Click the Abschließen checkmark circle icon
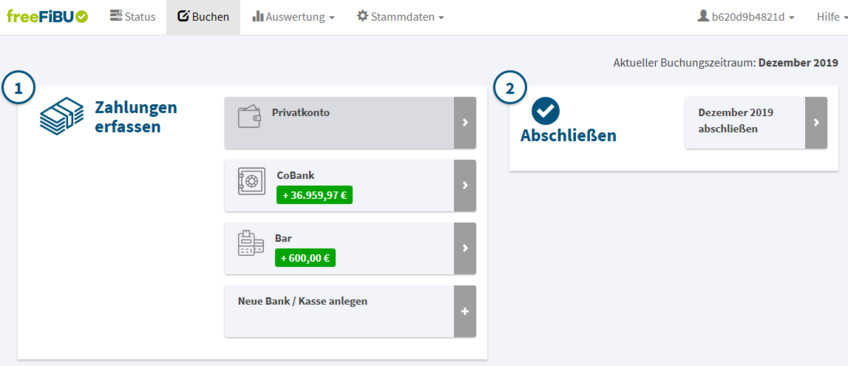Screen dimensions: 848x366 coord(545,110)
